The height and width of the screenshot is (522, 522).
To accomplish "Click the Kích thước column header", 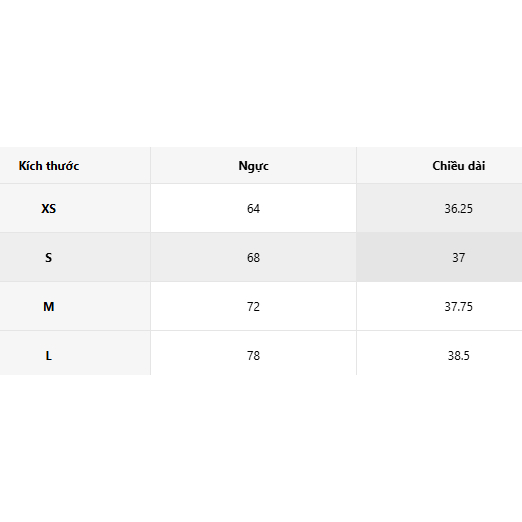I will pyautogui.click(x=49, y=166).
